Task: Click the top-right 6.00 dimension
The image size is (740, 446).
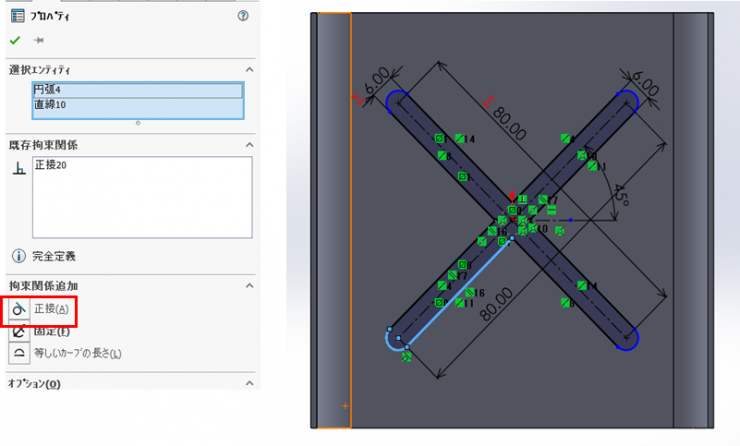Action: (642, 84)
